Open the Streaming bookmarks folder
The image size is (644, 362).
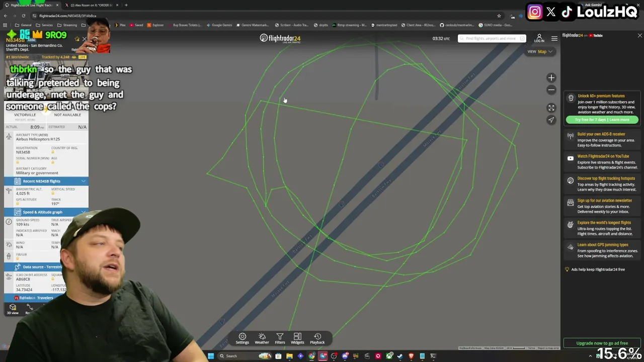coord(67,25)
